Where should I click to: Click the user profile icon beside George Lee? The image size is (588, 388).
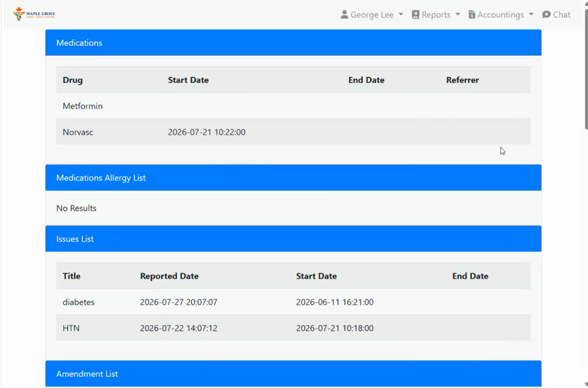[x=344, y=15]
